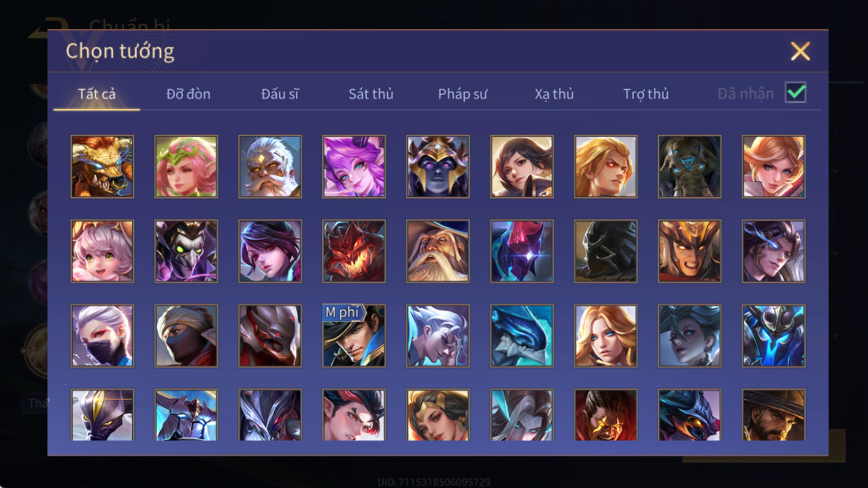Open the 'Xạ thủ' tab

pyautogui.click(x=554, y=94)
